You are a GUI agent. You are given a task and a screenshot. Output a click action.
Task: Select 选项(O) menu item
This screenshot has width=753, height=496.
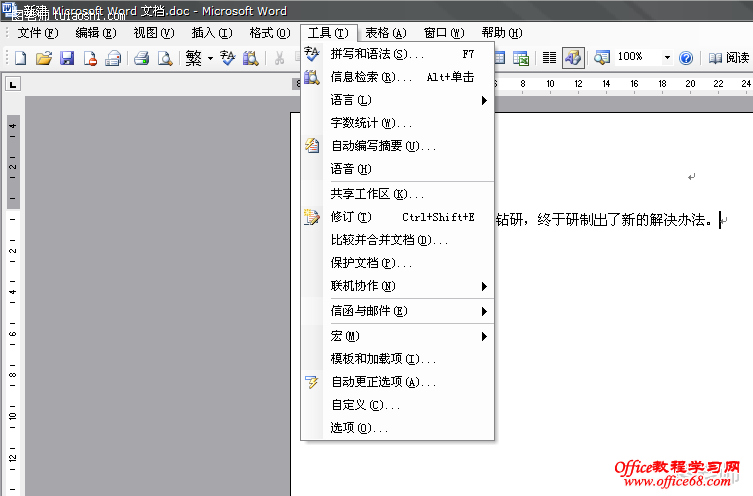(x=398, y=428)
